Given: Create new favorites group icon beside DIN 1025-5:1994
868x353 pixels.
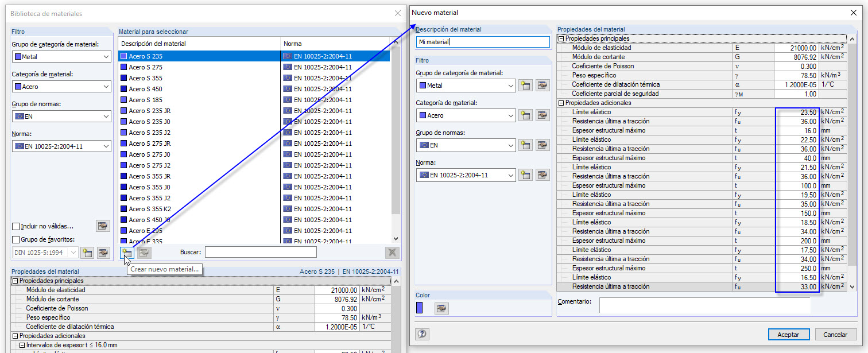Looking at the screenshot, I should pyautogui.click(x=87, y=252).
